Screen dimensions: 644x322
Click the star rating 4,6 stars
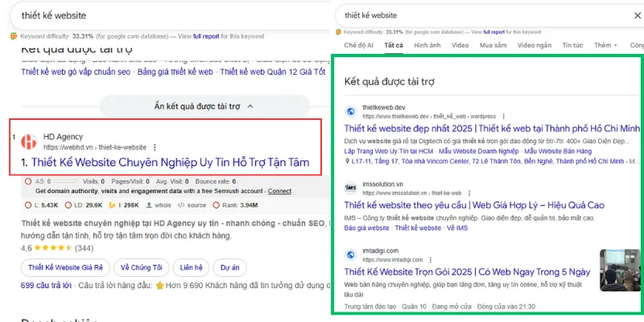(x=53, y=248)
